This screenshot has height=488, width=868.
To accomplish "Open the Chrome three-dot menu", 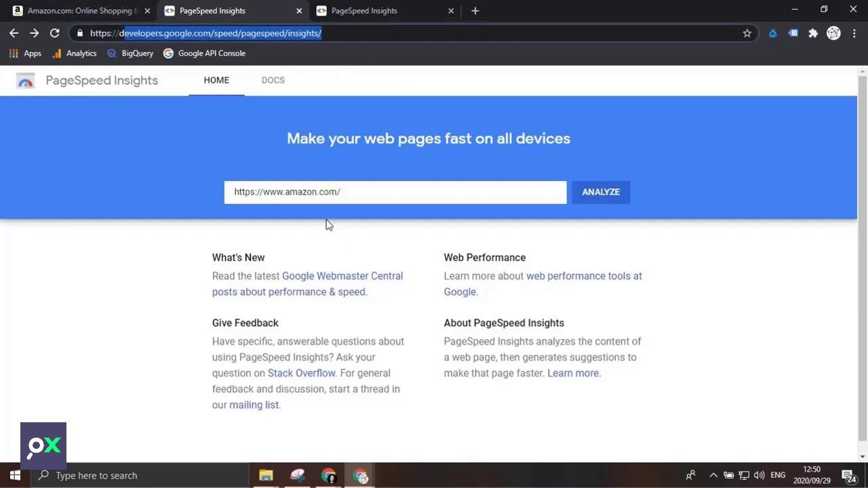I will pos(854,33).
